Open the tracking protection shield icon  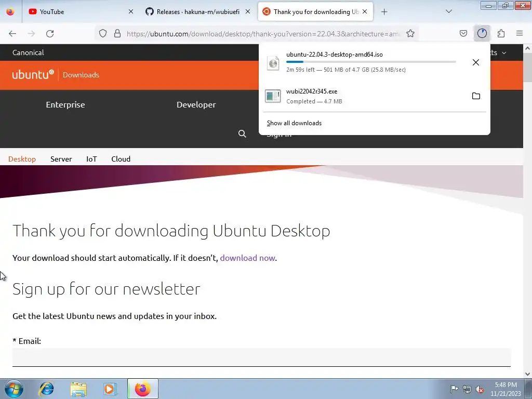103,34
